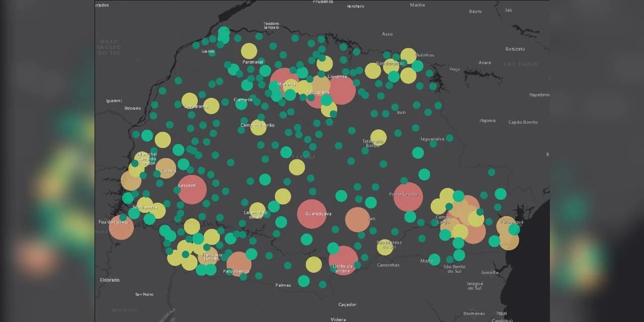Open the red Ponta Grossa marker
The height and width of the screenshot is (322, 644).
[408, 196]
